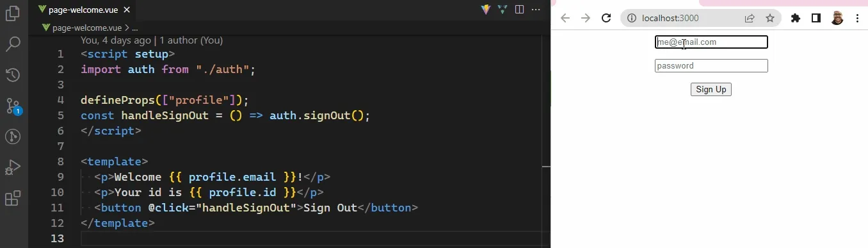Click line number 5 in the gutter

[x=61, y=115]
